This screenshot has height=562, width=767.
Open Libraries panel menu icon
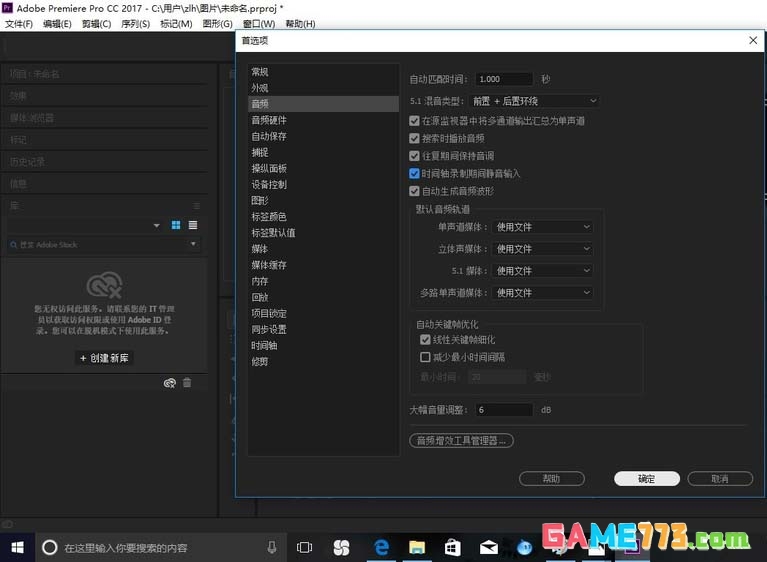(196, 206)
